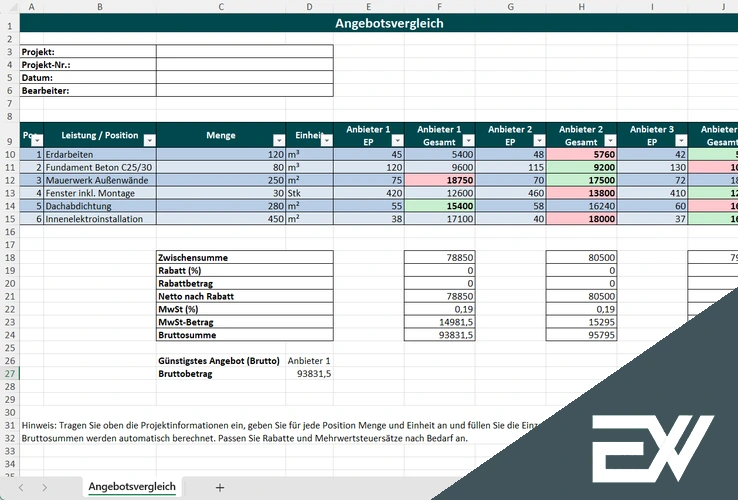Open the Menge column filter dropdown
The image size is (738, 500).
click(279, 140)
